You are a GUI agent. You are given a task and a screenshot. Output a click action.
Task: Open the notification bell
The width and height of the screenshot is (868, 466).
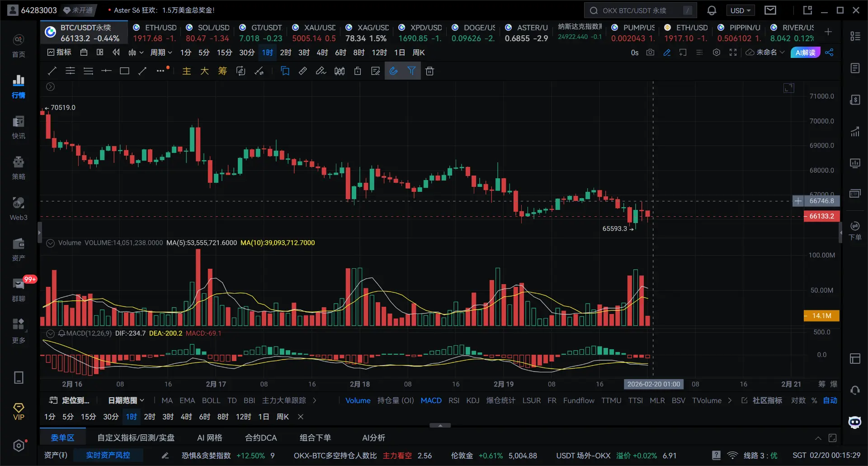point(712,10)
